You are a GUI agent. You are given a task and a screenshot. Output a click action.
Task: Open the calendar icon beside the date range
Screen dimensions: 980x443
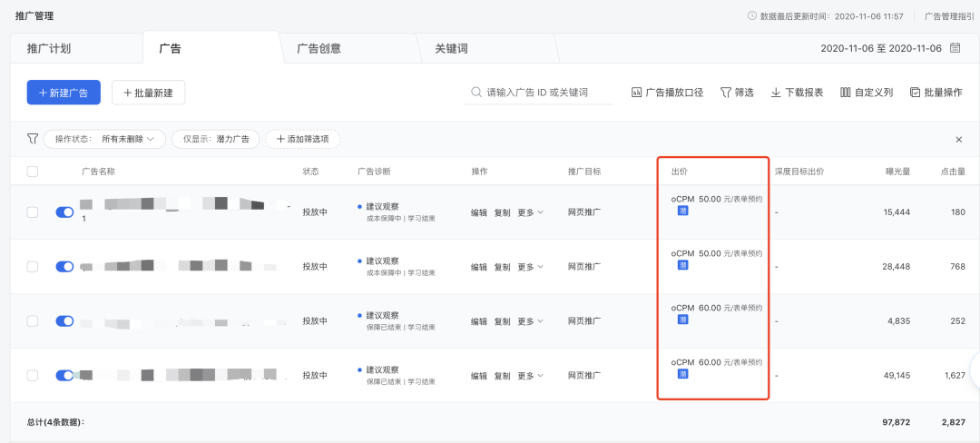point(955,48)
